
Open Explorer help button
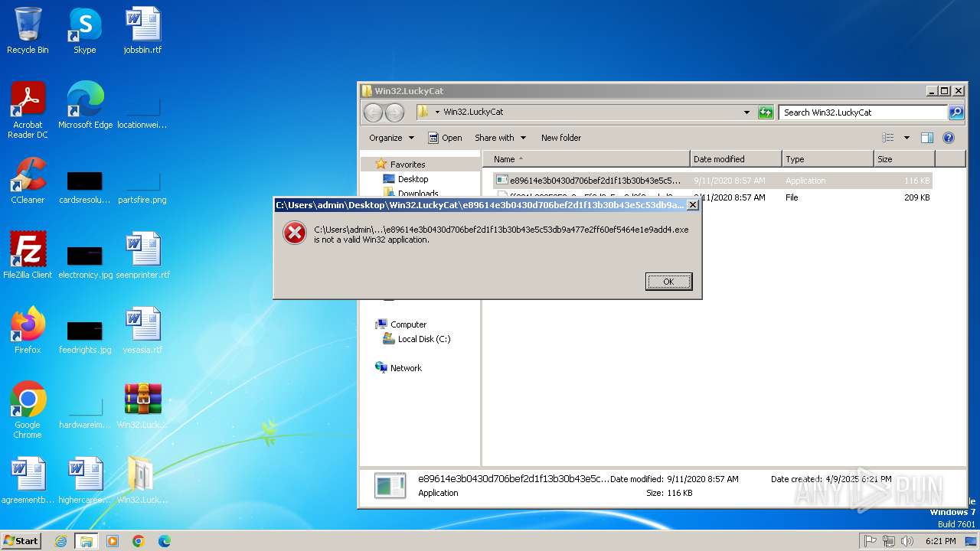[949, 138]
